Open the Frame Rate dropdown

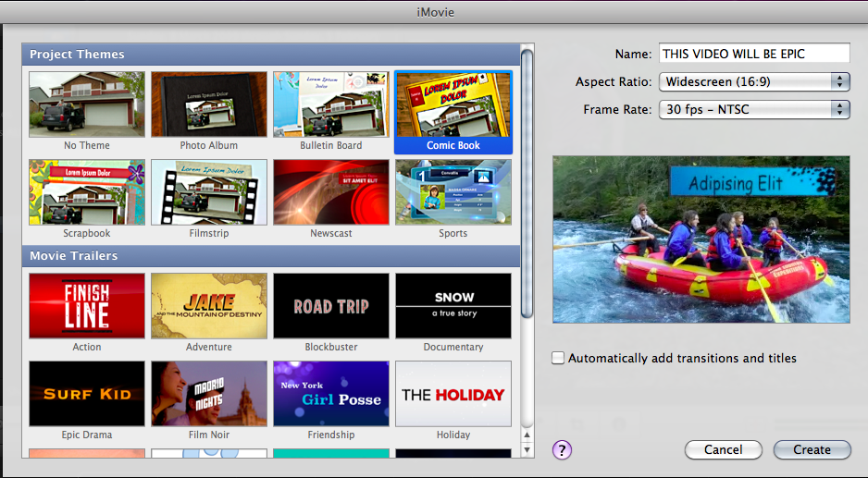pos(753,110)
